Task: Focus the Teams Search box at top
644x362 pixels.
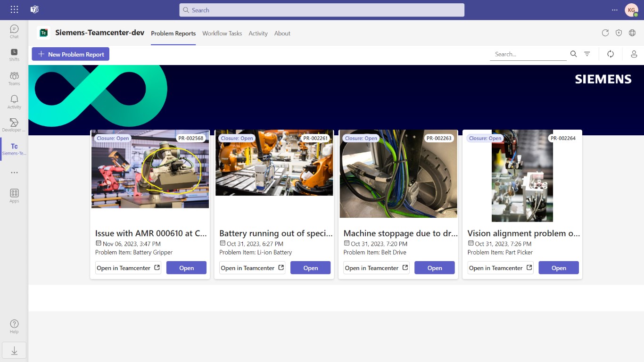Action: [x=322, y=10]
